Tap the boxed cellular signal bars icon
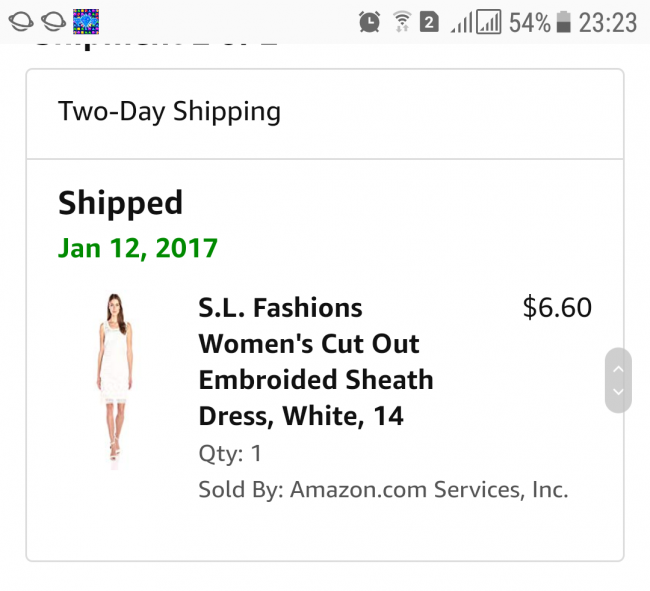This screenshot has height=591, width=650. (x=488, y=21)
